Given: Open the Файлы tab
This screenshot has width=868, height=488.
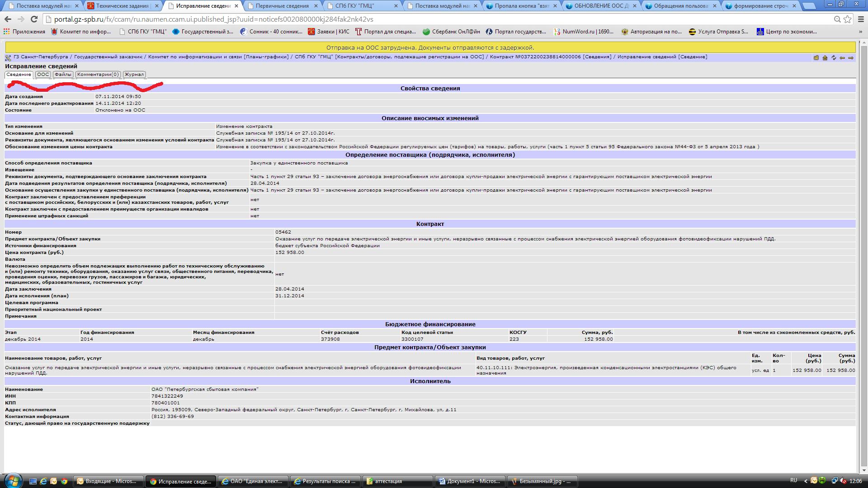Looking at the screenshot, I should click(63, 75).
